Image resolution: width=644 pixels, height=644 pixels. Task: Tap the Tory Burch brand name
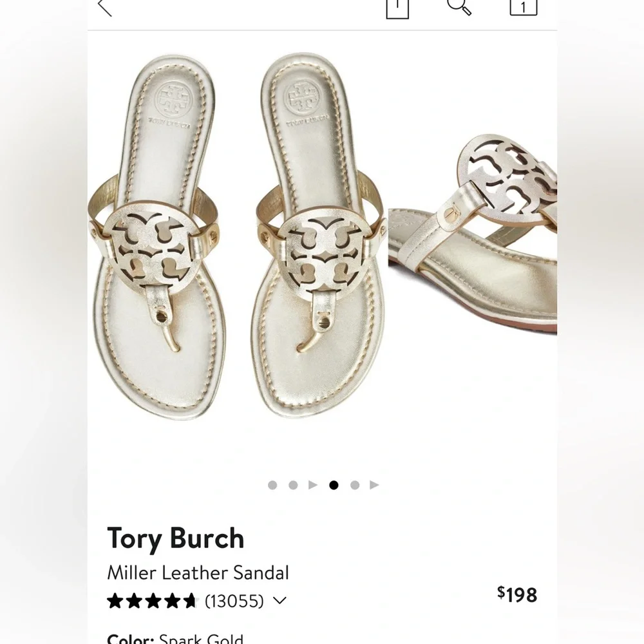pos(175,538)
